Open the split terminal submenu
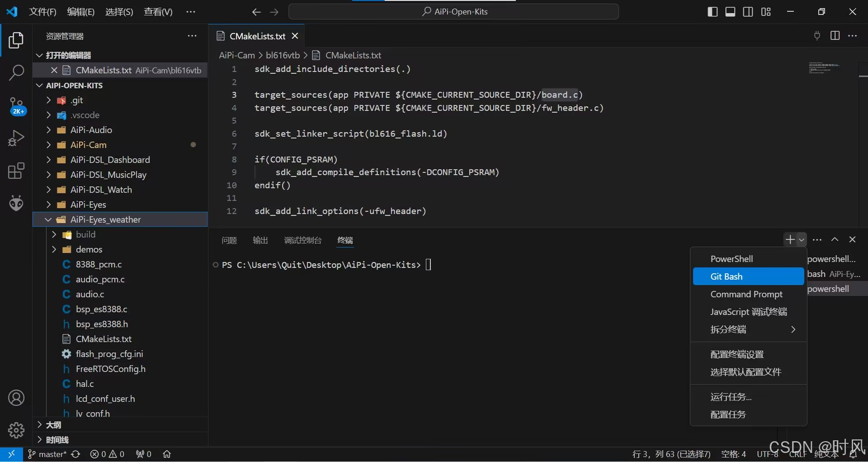868x462 pixels. point(748,329)
